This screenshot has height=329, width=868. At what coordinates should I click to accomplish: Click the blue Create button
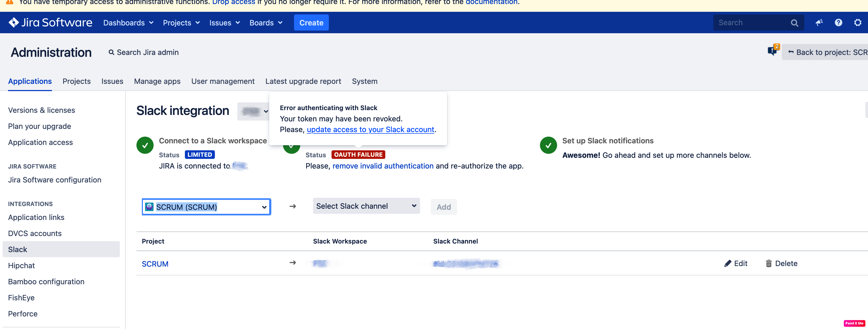(x=311, y=23)
